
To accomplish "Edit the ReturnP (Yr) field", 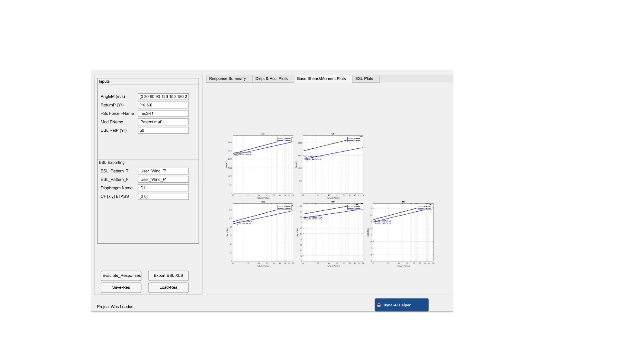I will coord(163,105).
